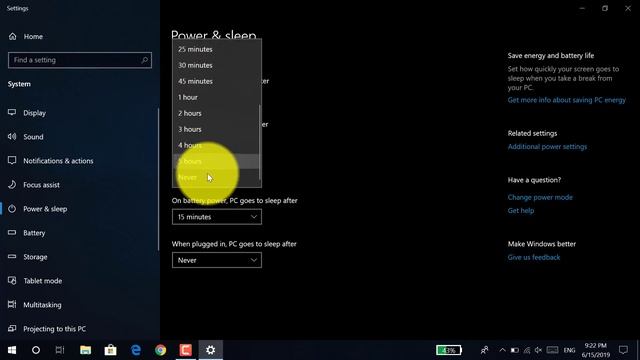The width and height of the screenshot is (640, 360).
Task: Click the dropdown list scrollbar
Action: (x=260, y=142)
